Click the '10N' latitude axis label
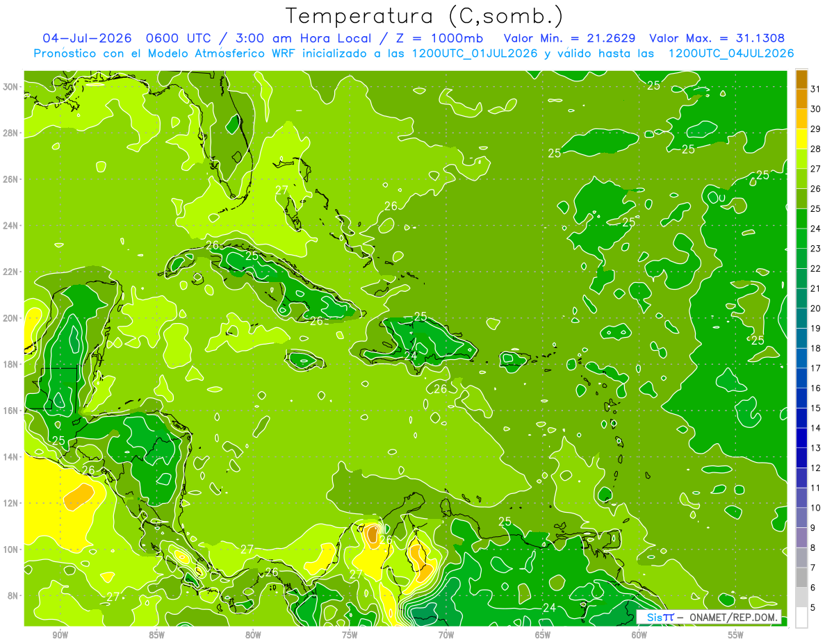This screenshot has height=644, width=834. click(x=12, y=549)
